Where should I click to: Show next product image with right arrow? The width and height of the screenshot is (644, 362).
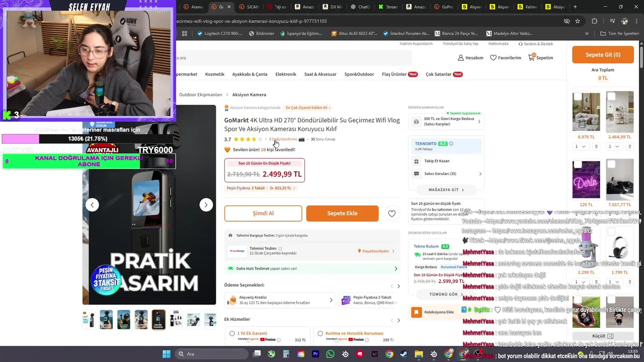point(206,205)
